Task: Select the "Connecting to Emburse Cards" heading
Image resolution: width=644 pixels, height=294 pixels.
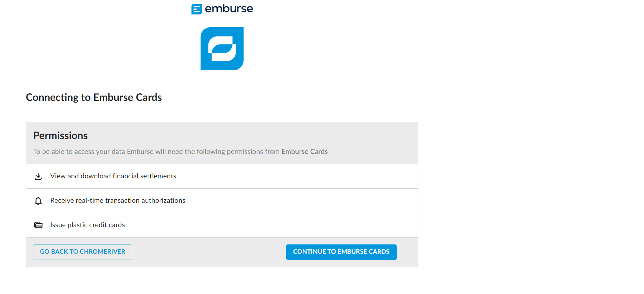Action: pos(94,97)
